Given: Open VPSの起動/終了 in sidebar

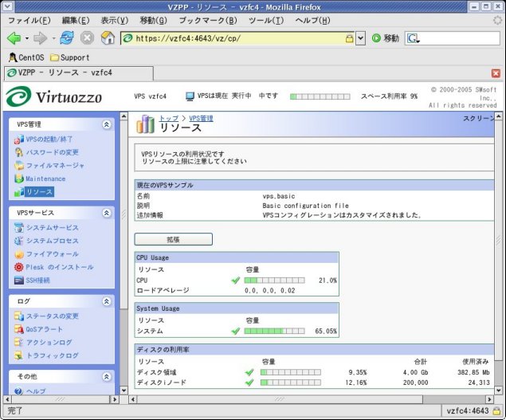Looking at the screenshot, I should pyautogui.click(x=49, y=139).
